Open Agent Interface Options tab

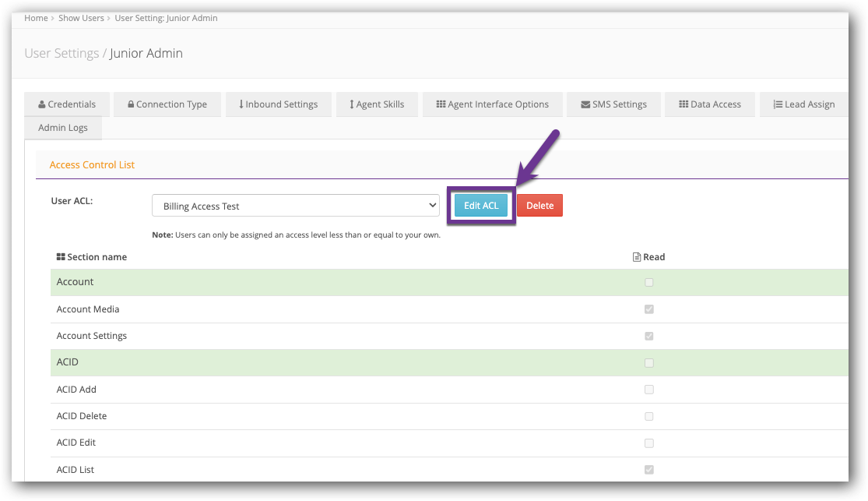pyautogui.click(x=492, y=104)
